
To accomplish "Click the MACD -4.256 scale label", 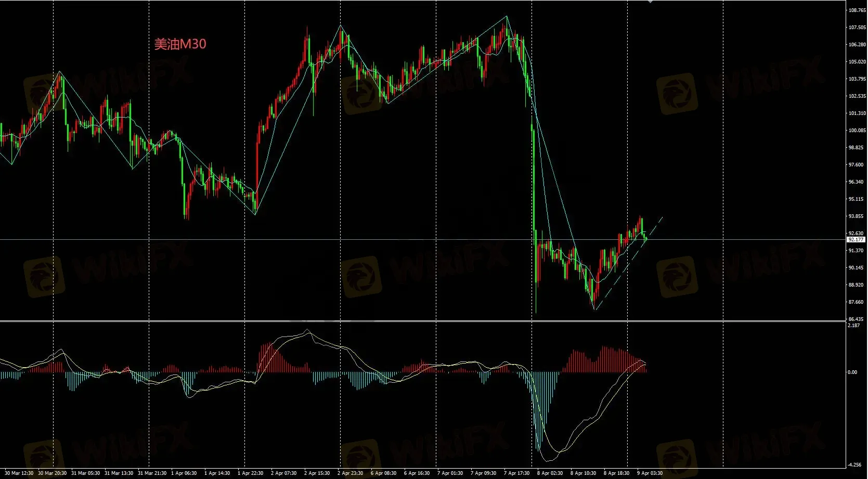I will coord(854,465).
